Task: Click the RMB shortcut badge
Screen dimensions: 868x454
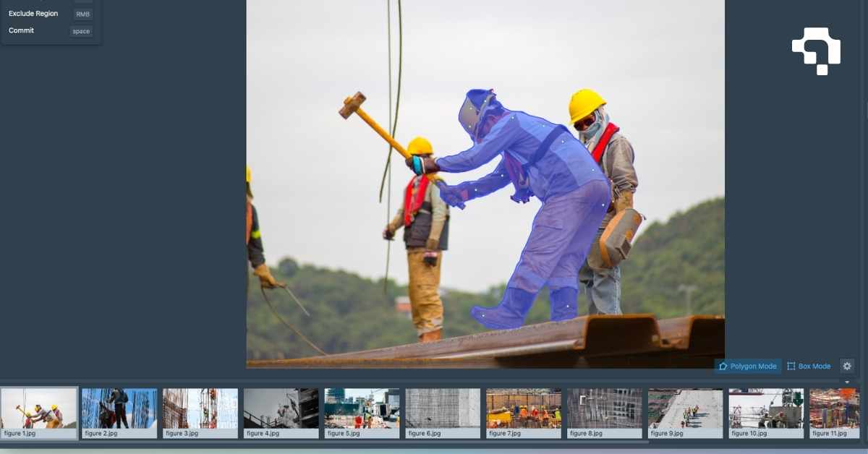Action: pos(83,14)
